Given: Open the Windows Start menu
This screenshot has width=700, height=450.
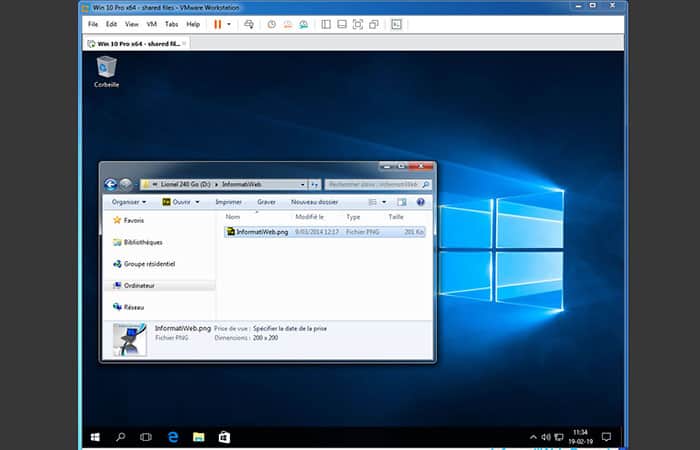Looking at the screenshot, I should coord(95,437).
